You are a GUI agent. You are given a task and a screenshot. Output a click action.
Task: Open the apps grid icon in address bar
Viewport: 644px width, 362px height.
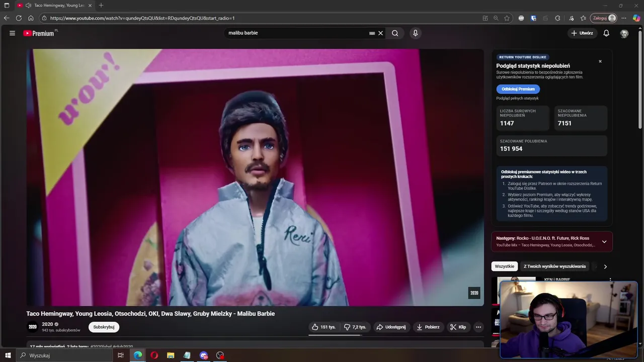pos(485,18)
